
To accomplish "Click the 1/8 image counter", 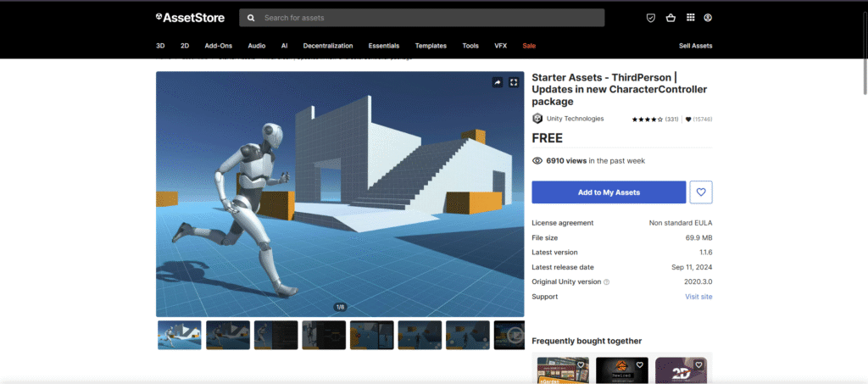I will click(x=340, y=307).
